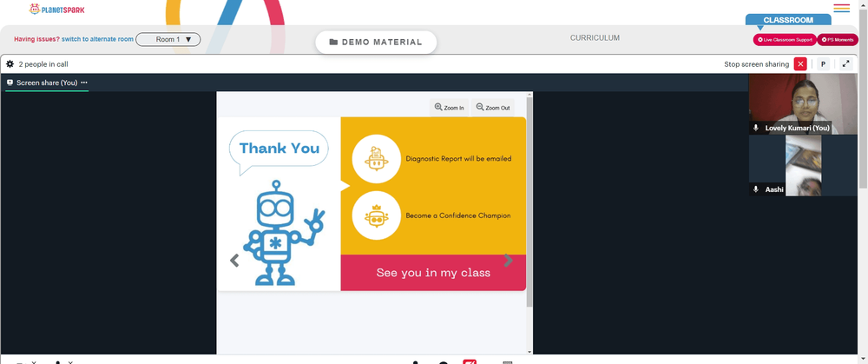Click the PlanetSpark logo
868x364 pixels.
[57, 10]
